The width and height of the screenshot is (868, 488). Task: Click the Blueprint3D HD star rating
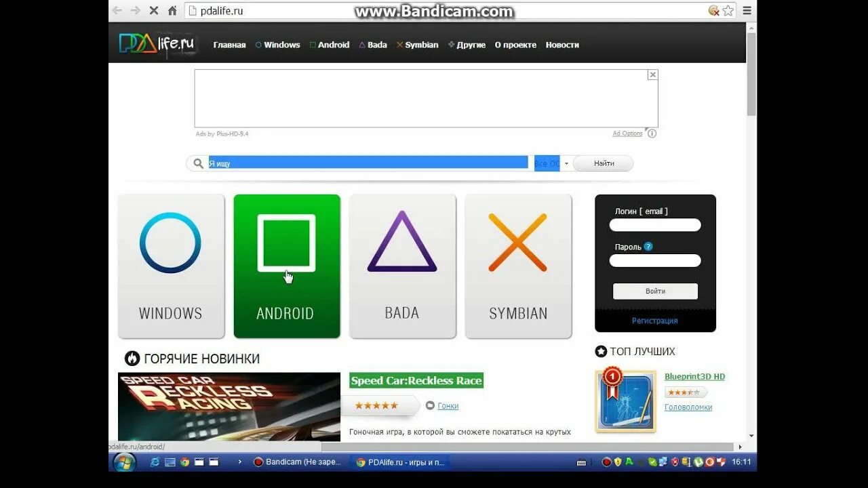(x=686, y=392)
